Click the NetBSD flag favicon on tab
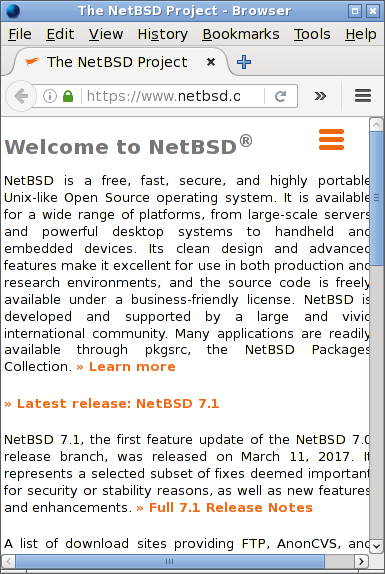Image resolution: width=385 pixels, height=574 pixels. pyautogui.click(x=32, y=62)
